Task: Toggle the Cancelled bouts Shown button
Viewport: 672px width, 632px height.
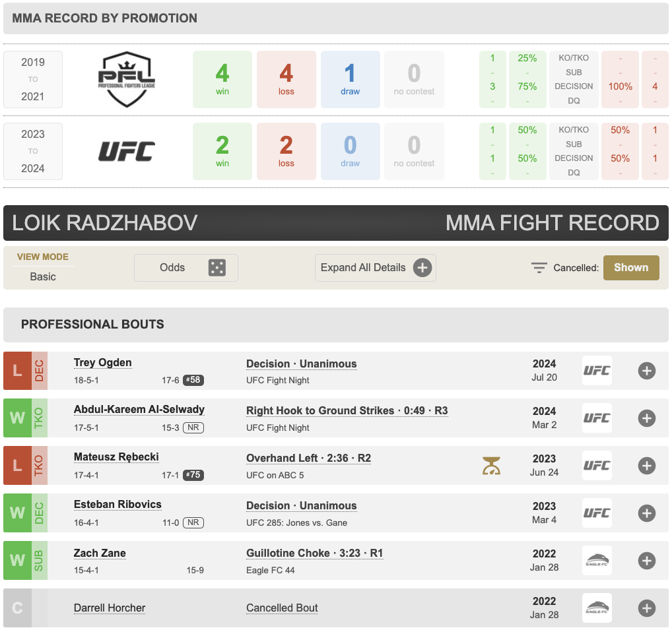Action: tap(630, 268)
